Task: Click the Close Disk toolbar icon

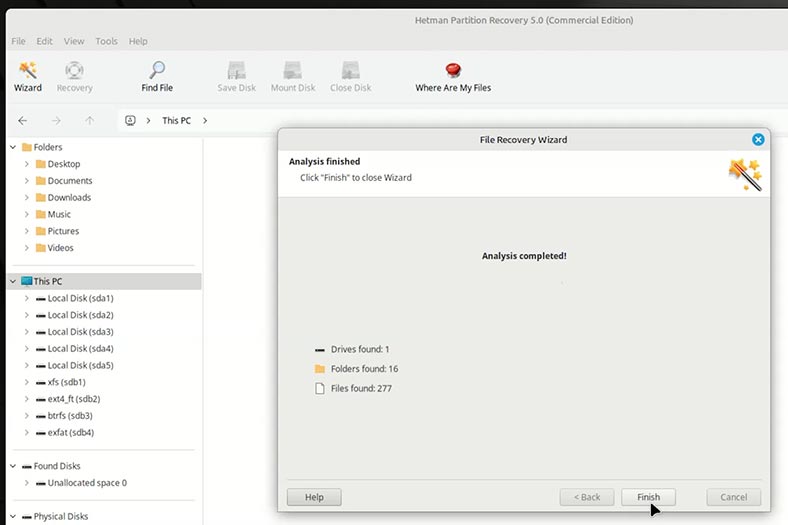Action: tap(350, 70)
